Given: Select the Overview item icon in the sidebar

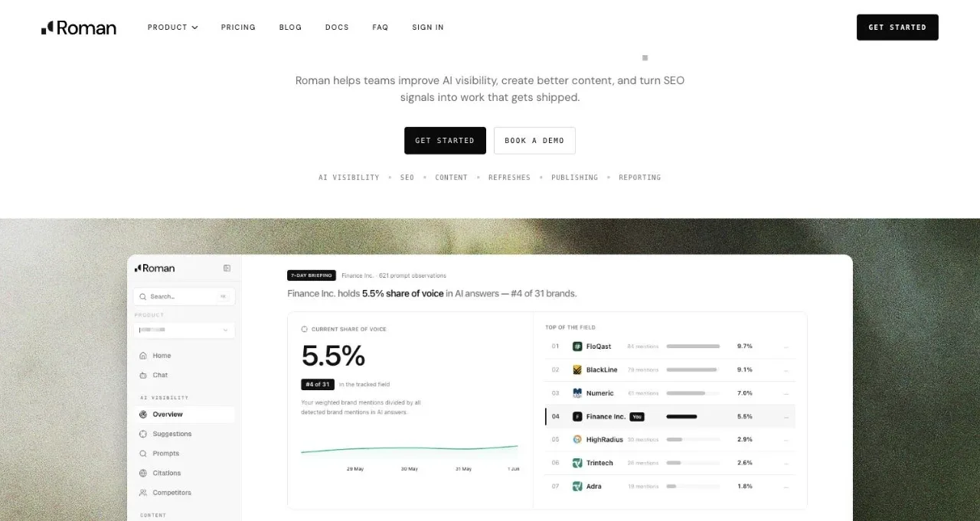Looking at the screenshot, I should (x=143, y=415).
